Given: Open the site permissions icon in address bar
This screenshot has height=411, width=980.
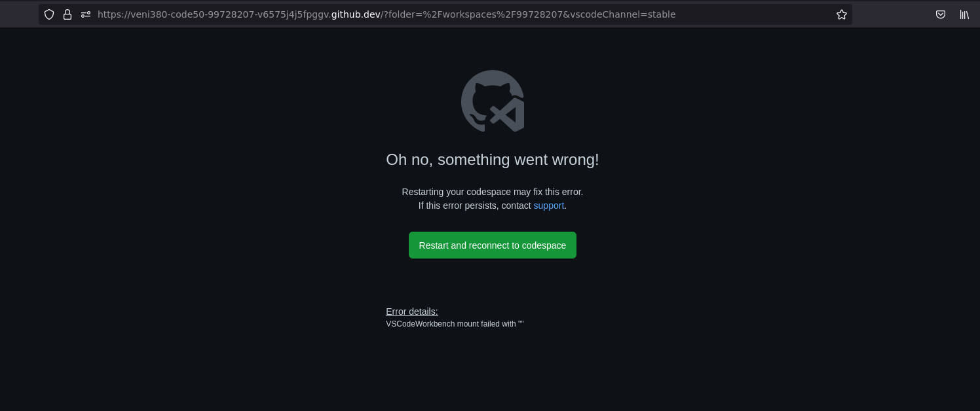Looking at the screenshot, I should [x=86, y=14].
